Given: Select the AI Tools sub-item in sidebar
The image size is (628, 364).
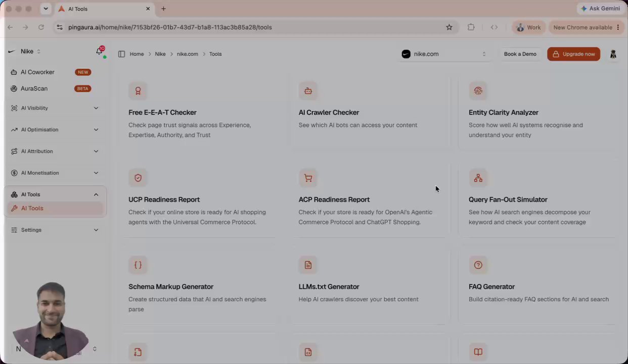Looking at the screenshot, I should pos(55,208).
